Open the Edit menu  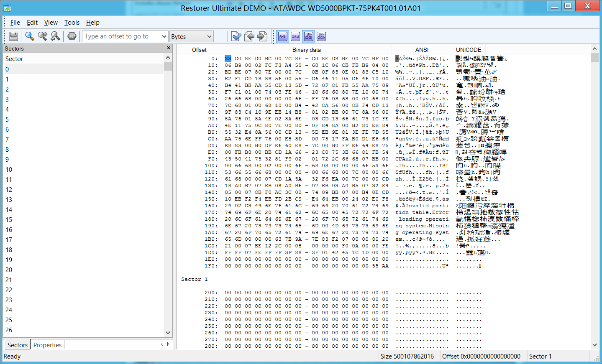[32, 23]
